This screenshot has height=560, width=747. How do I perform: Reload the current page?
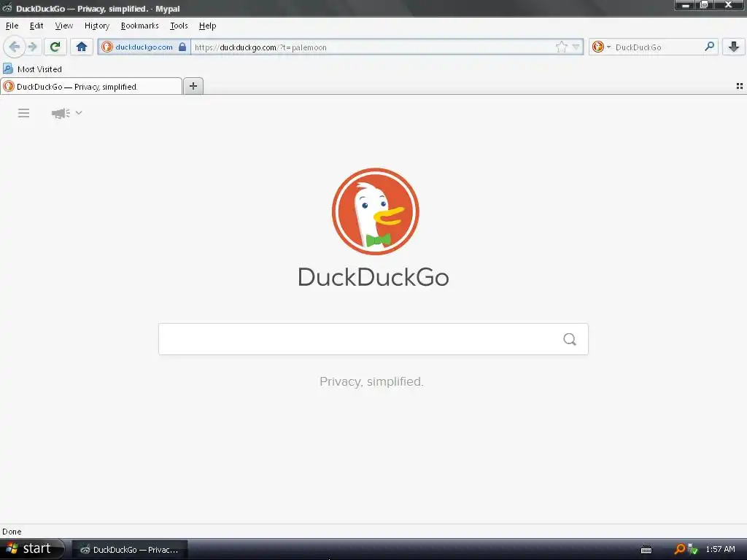pos(55,47)
